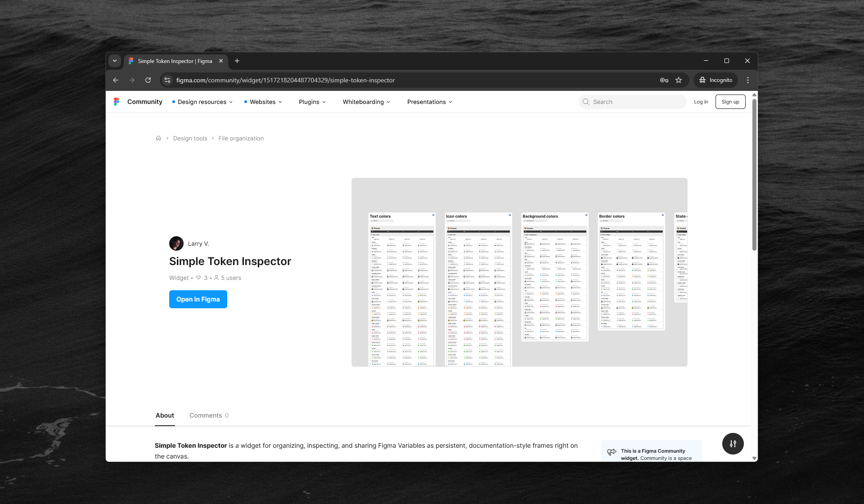
Task: Open Chrome three-dot menu
Action: point(748,80)
